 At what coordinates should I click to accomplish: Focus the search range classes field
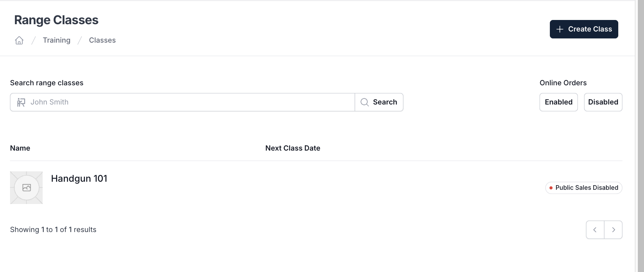tap(183, 102)
